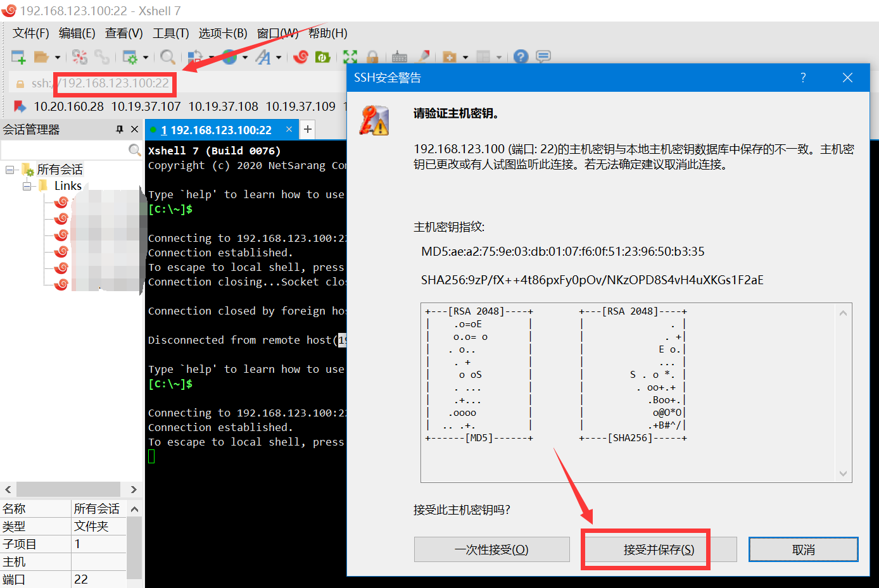The height and width of the screenshot is (588, 879).
Task: Click the properties panel scroll-up arrow
Action: (134, 509)
